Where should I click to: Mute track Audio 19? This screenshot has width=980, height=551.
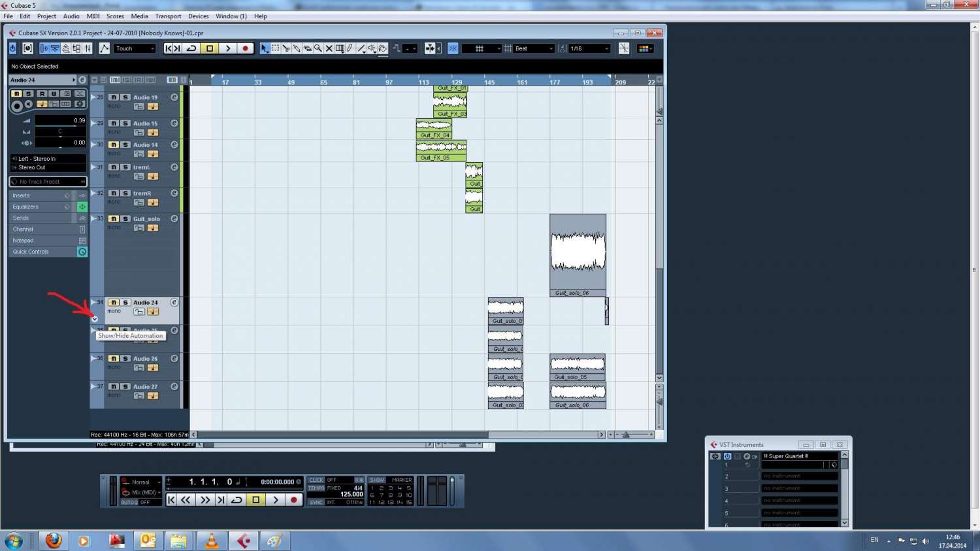(x=114, y=97)
